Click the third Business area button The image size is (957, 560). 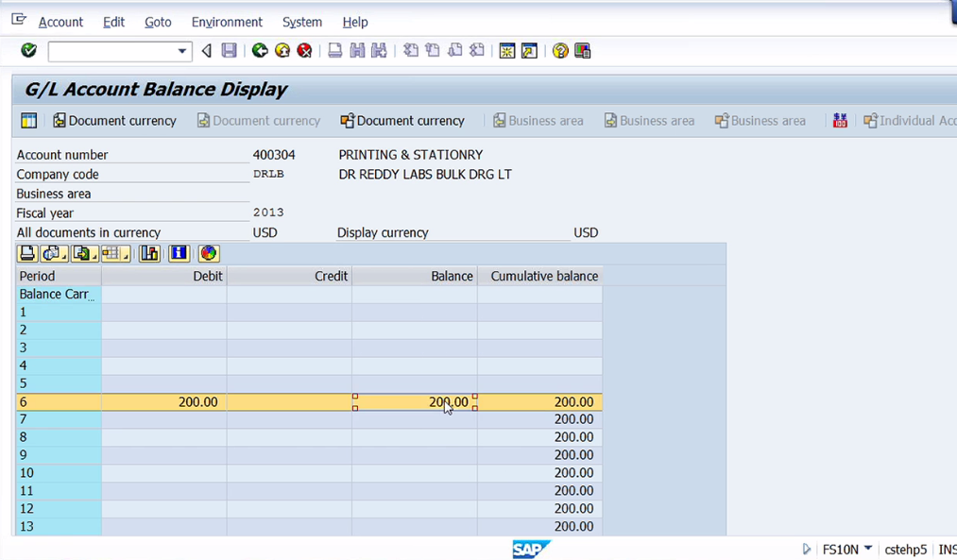pyautogui.click(x=760, y=121)
